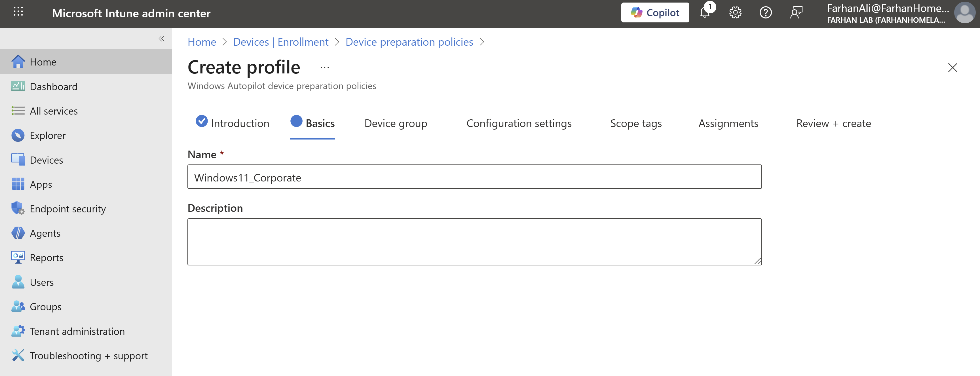Open Troubleshooting + support
The image size is (980, 376).
88,356
